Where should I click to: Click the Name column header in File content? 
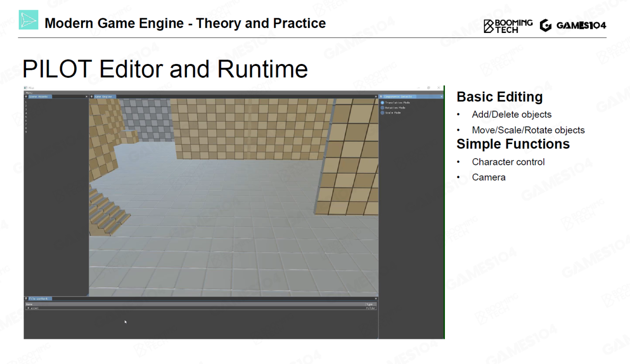29,304
